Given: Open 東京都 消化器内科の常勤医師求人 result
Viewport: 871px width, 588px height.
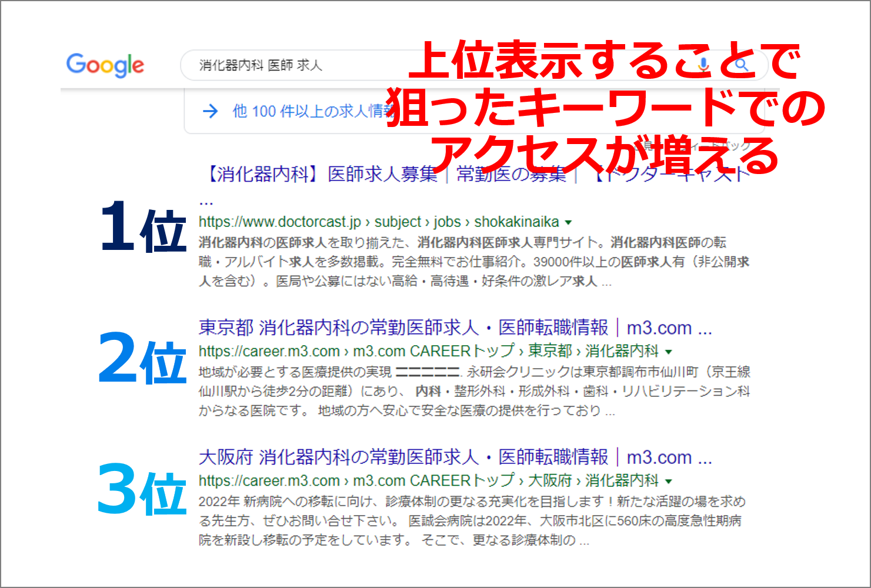Looking at the screenshot, I should 455,327.
